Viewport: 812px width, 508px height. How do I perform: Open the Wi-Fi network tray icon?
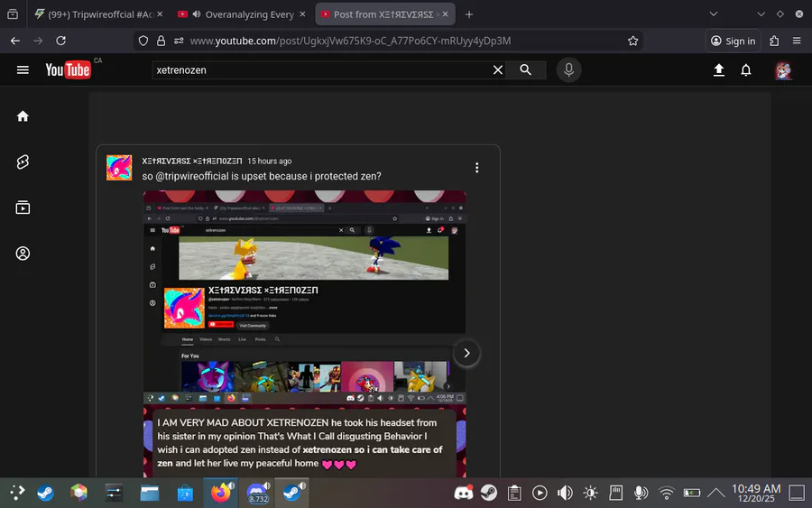[x=667, y=493]
